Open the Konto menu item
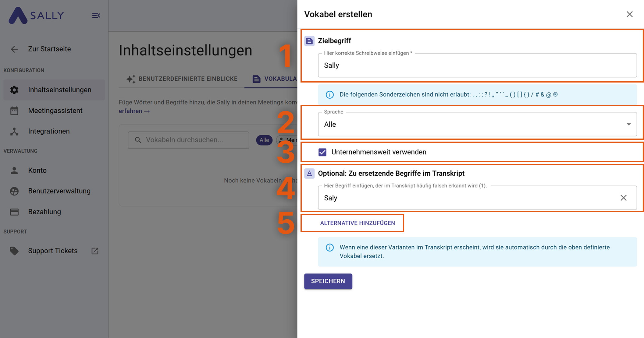Screen dimensions: 644x338 pyautogui.click(x=37, y=171)
